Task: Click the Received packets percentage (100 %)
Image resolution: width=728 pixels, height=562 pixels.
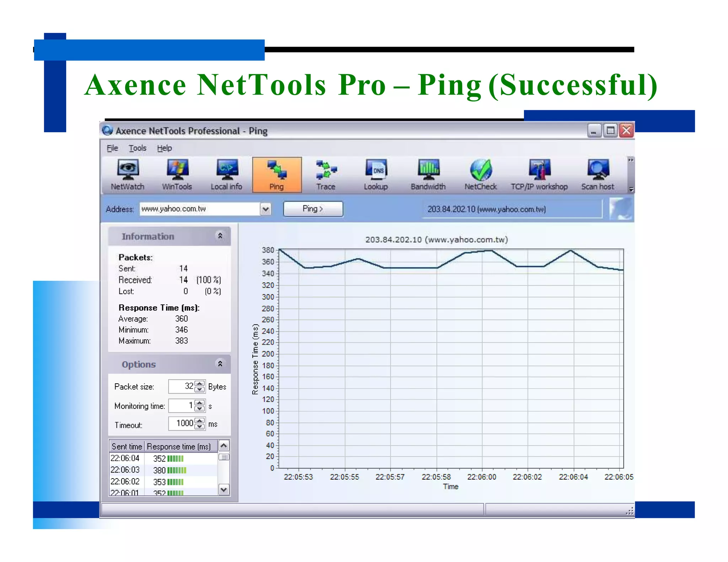Action: (x=209, y=280)
